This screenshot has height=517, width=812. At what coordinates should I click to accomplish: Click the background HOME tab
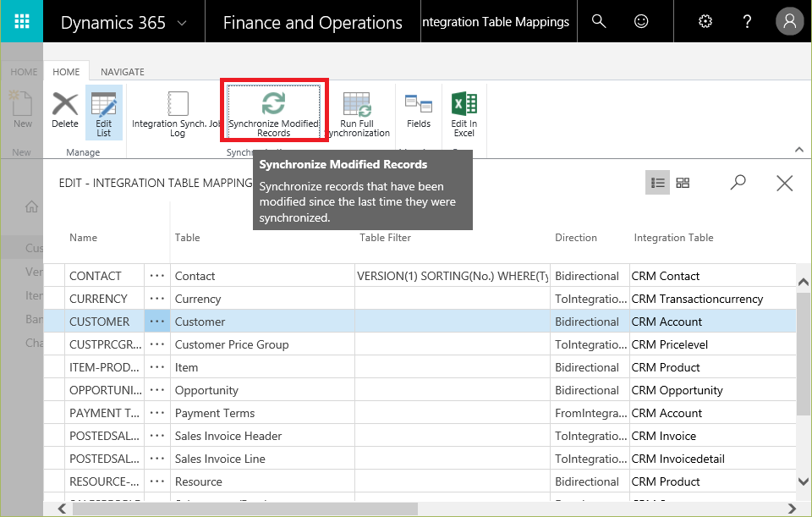pyautogui.click(x=24, y=71)
